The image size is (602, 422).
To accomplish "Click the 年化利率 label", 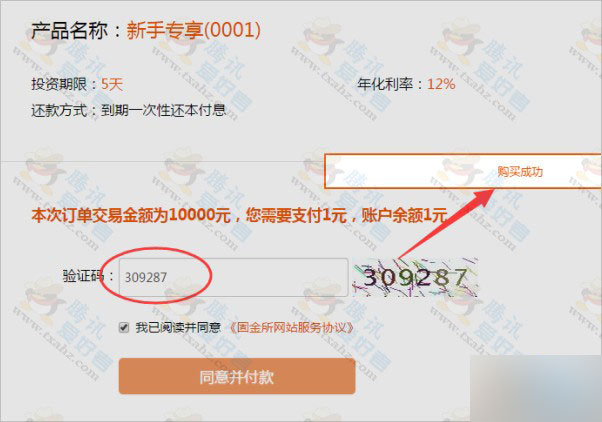I will [x=385, y=84].
